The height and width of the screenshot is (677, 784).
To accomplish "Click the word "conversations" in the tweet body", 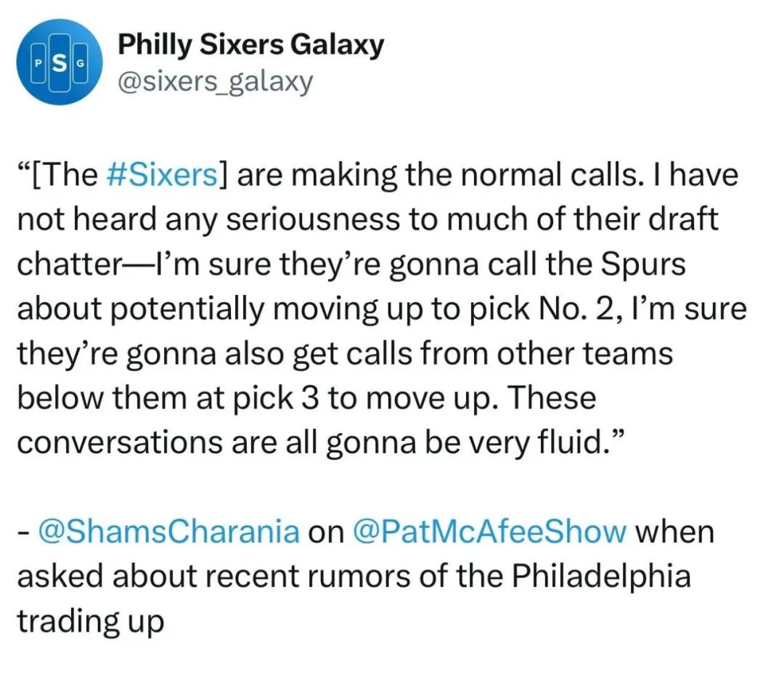I will 120,443.
